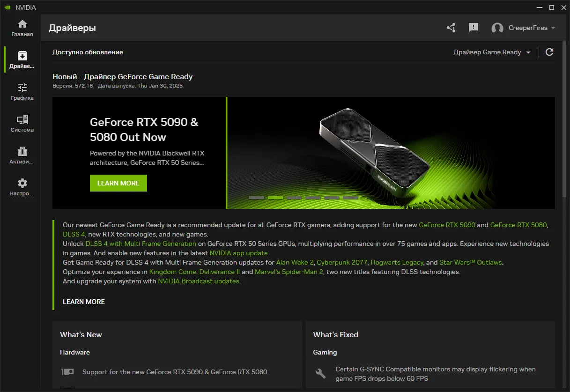The width and height of the screenshot is (570, 392).
Task: Select fifth banner carousel indicator
Action: [x=332, y=198]
